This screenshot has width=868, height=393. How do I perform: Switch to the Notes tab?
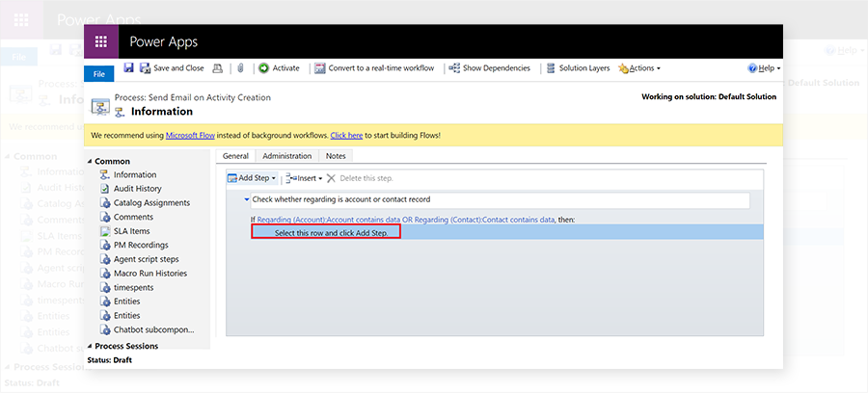[x=336, y=156]
